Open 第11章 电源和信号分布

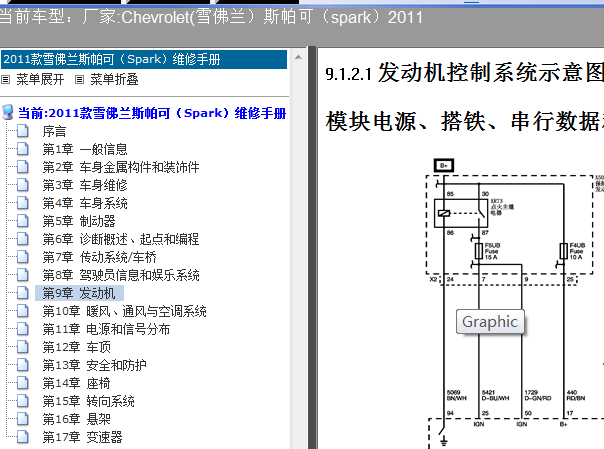pyautogui.click(x=106, y=329)
